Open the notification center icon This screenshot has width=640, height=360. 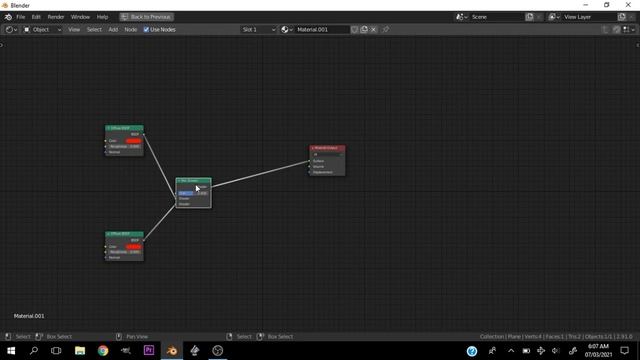coord(624,351)
